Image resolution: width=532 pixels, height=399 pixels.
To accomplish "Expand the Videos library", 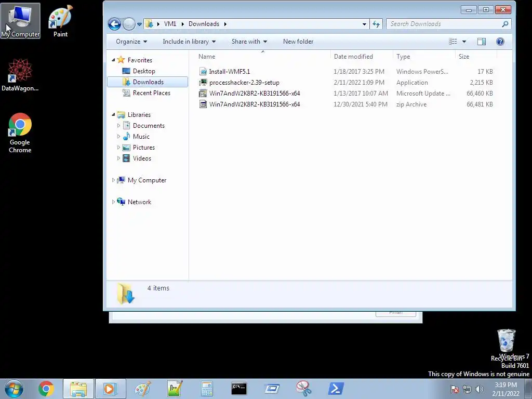I will (118, 158).
